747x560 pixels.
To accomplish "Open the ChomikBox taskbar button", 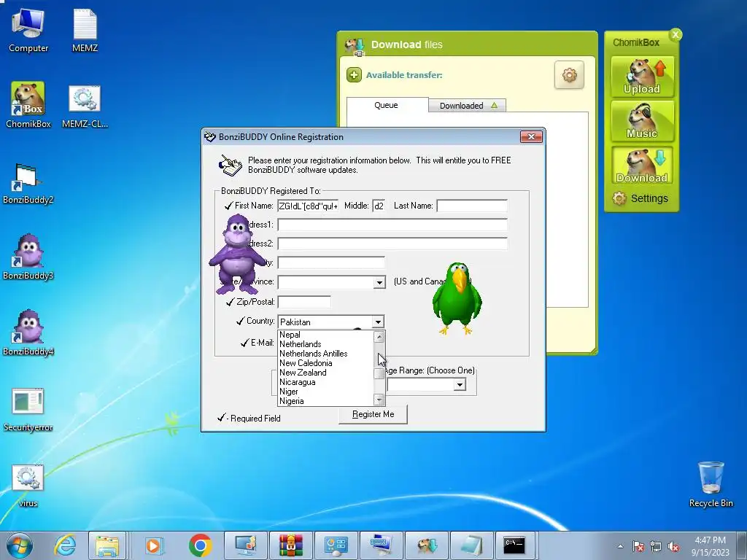I will pyautogui.click(x=426, y=545).
